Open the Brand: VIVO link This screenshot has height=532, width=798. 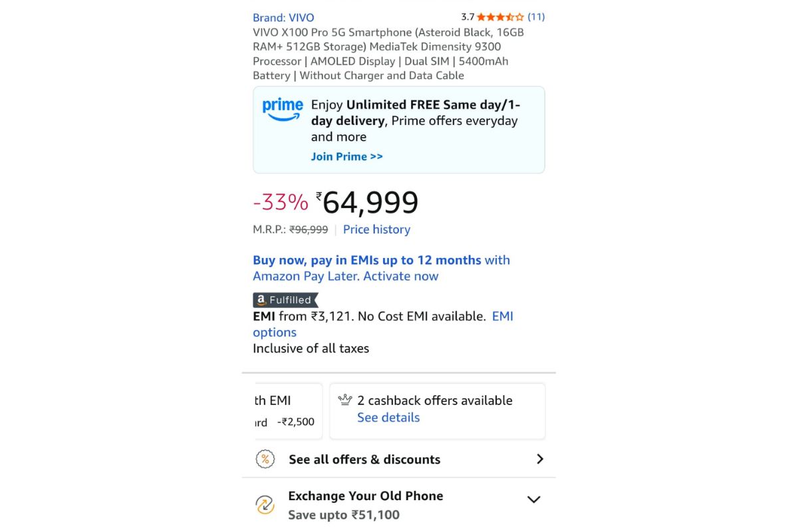tap(283, 18)
